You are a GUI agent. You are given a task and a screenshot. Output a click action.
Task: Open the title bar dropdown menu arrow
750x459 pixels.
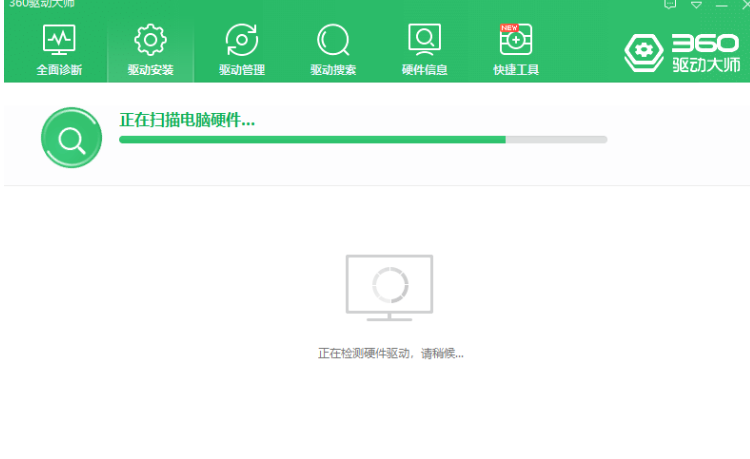[696, 5]
